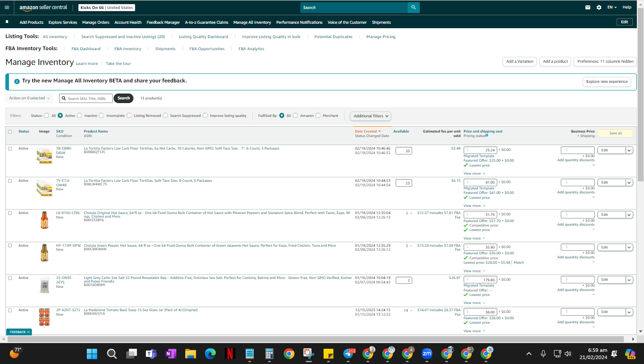
Task: Filter Fulfilled By Amazon
Action: [295, 116]
